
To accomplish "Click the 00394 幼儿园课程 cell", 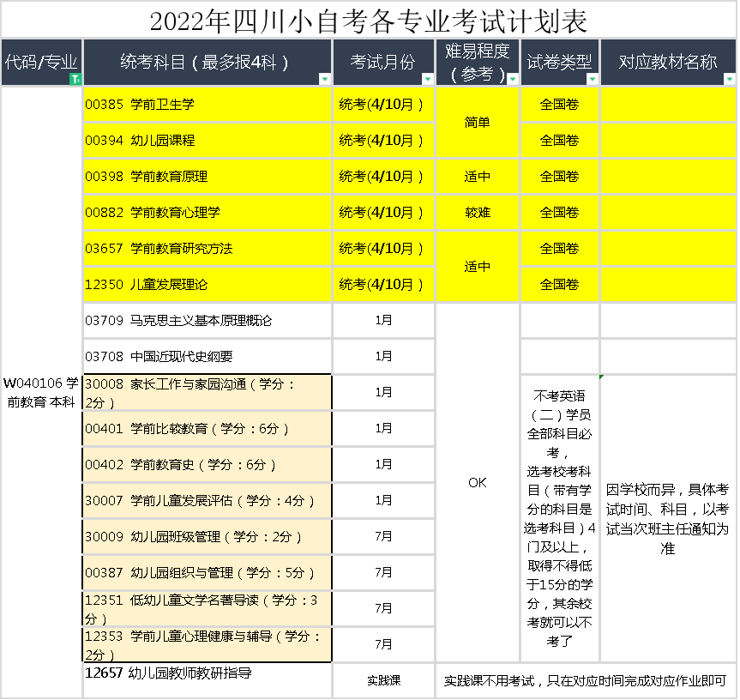I will coord(207,141).
